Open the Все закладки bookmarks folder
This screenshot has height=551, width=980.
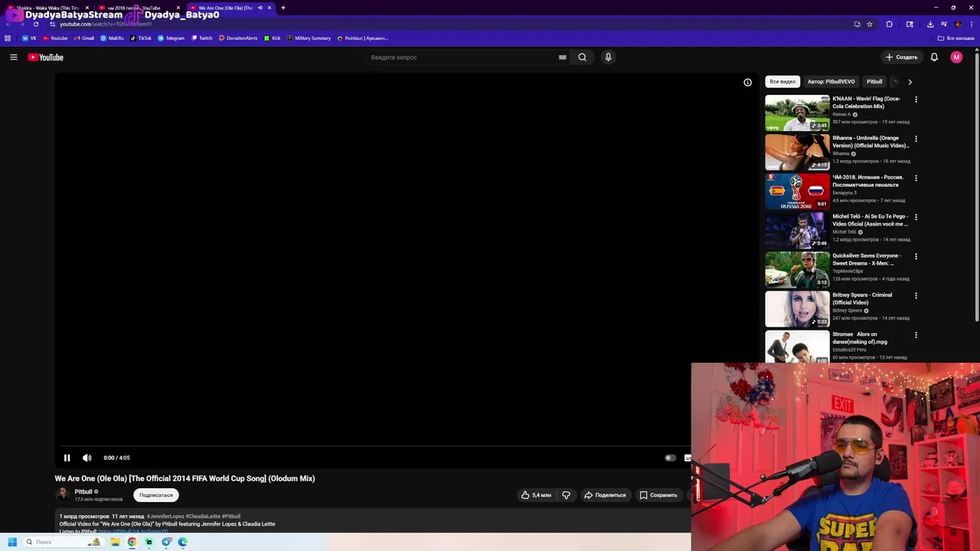[956, 38]
